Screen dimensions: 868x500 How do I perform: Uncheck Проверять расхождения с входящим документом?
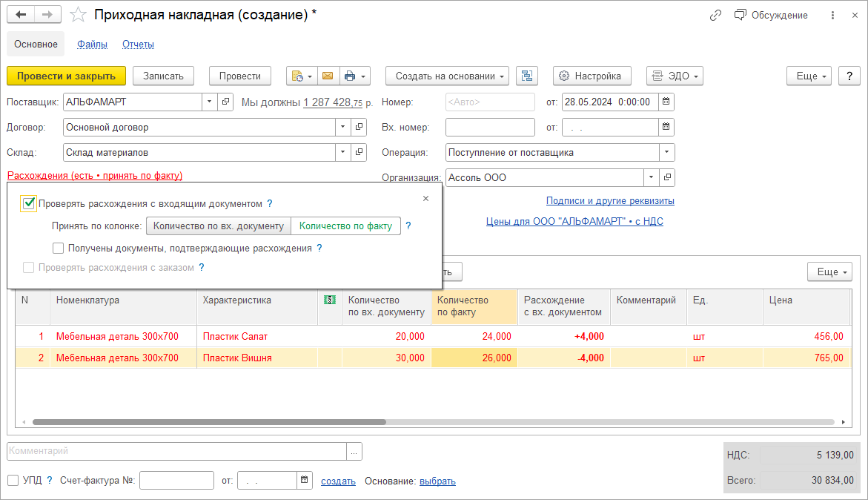pos(29,203)
